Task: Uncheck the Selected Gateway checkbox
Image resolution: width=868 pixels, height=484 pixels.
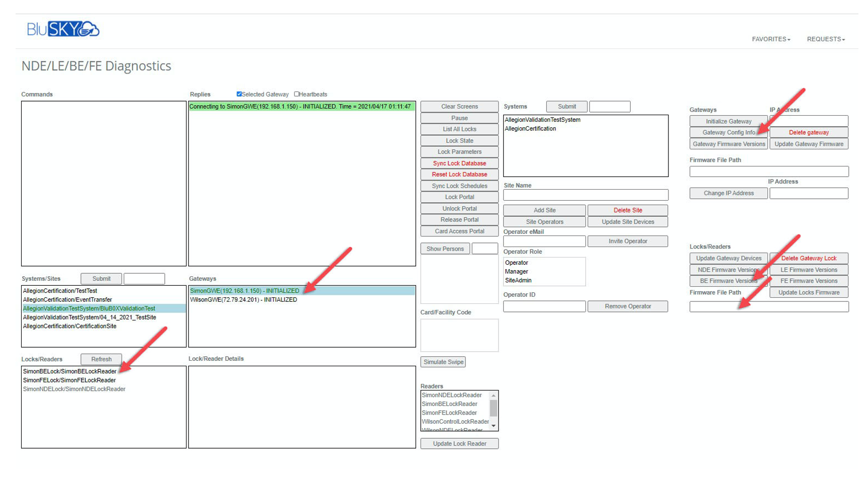Action: tap(239, 94)
